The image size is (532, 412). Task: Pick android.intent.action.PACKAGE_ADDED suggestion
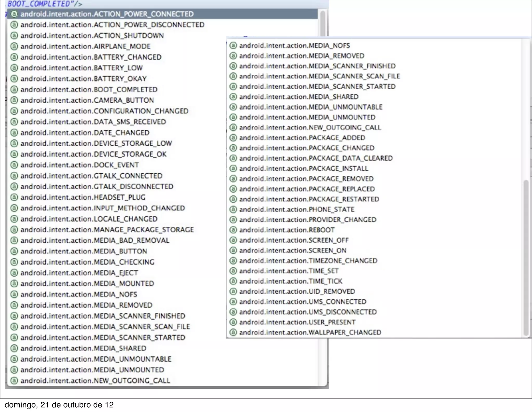302,138
